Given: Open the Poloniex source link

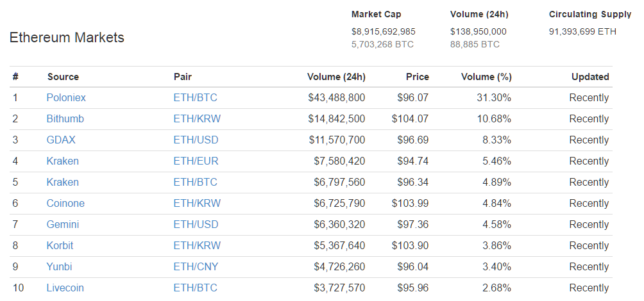Looking at the screenshot, I should point(66,98).
